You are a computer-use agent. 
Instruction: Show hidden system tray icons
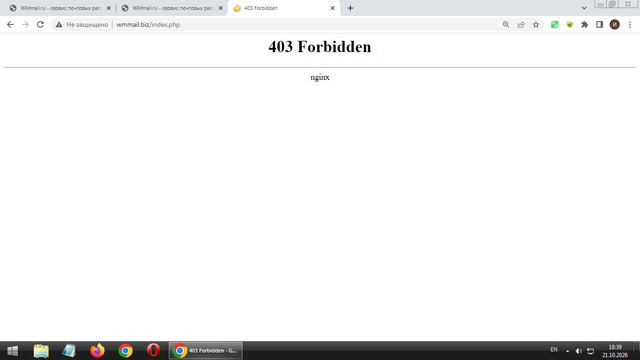(x=567, y=351)
